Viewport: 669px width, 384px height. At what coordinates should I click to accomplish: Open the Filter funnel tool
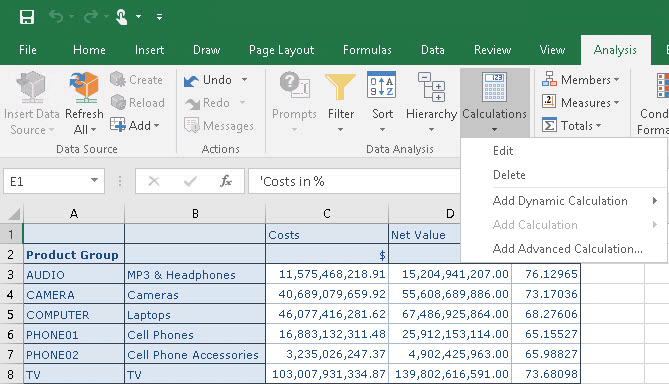click(340, 87)
